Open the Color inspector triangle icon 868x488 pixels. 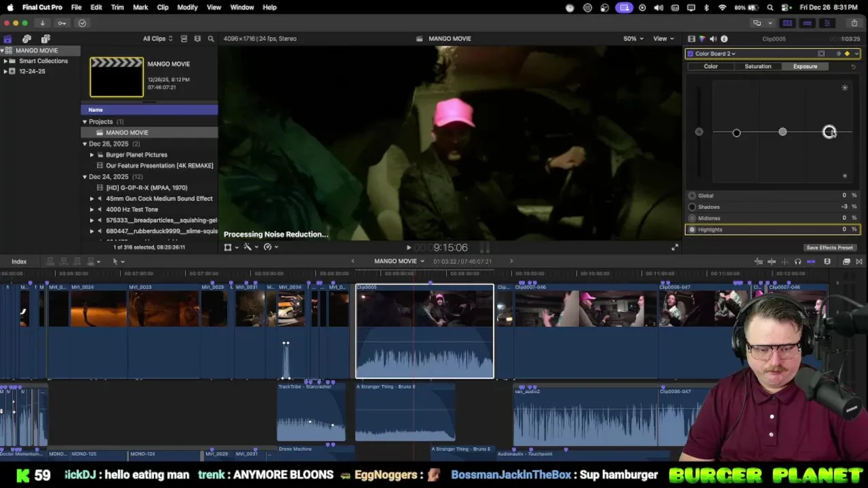[702, 39]
